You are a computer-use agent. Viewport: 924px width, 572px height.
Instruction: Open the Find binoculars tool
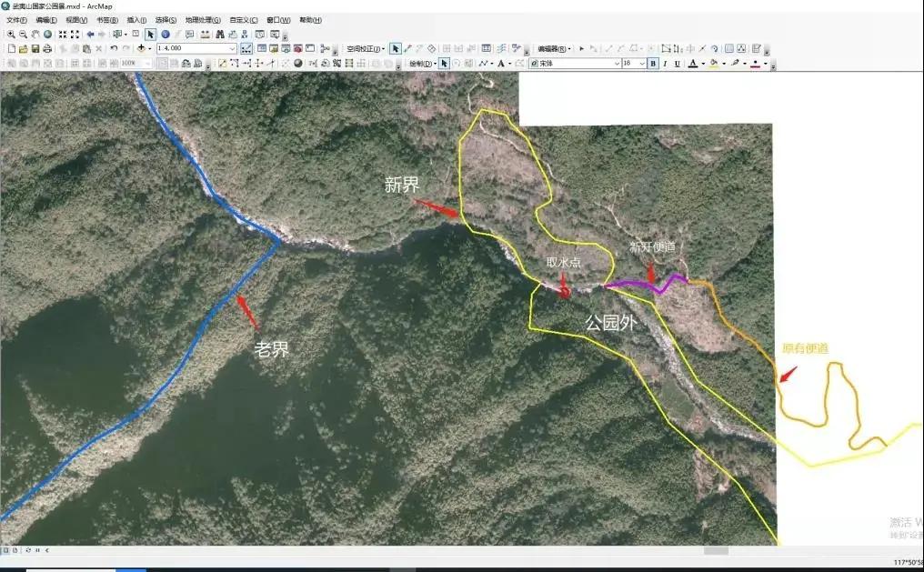(x=220, y=33)
